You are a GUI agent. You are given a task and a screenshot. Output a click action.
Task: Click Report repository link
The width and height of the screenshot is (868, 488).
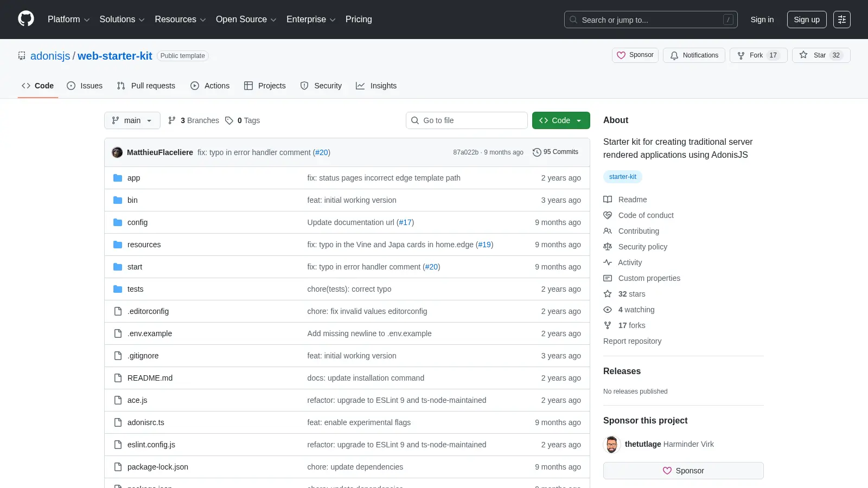click(x=632, y=341)
